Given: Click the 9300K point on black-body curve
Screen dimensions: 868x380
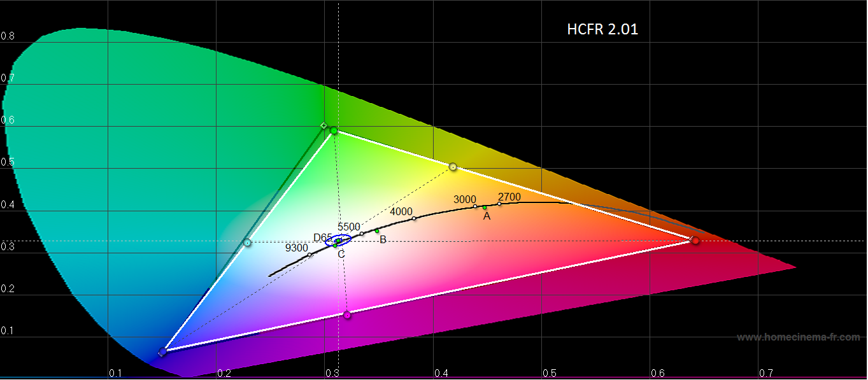Looking at the screenshot, I should pyautogui.click(x=309, y=255).
